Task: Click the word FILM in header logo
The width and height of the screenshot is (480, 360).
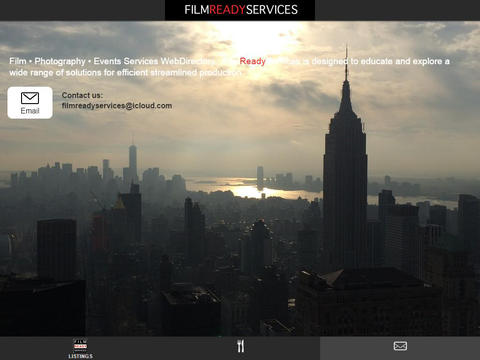Action: tap(197, 10)
